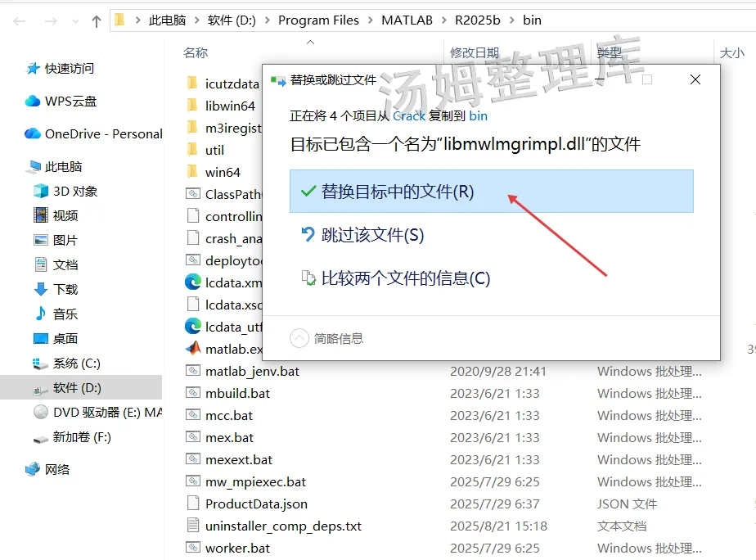Go up one folder level
The height and width of the screenshot is (560, 756).
coord(97,21)
